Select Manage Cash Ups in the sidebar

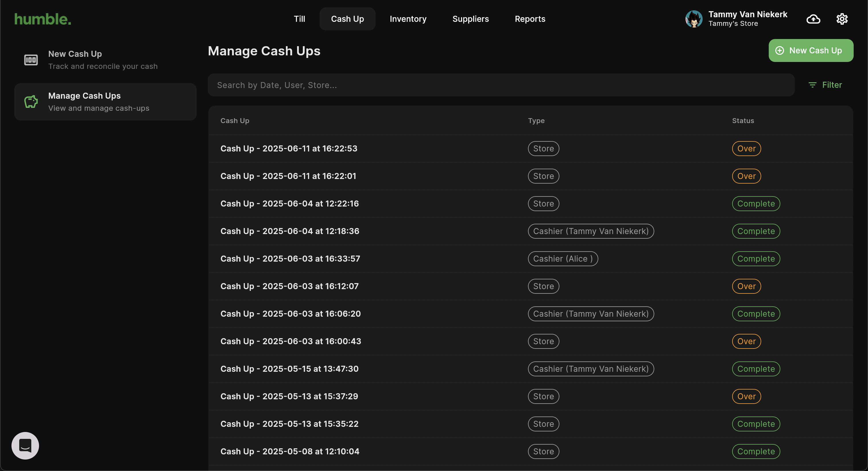tap(105, 102)
